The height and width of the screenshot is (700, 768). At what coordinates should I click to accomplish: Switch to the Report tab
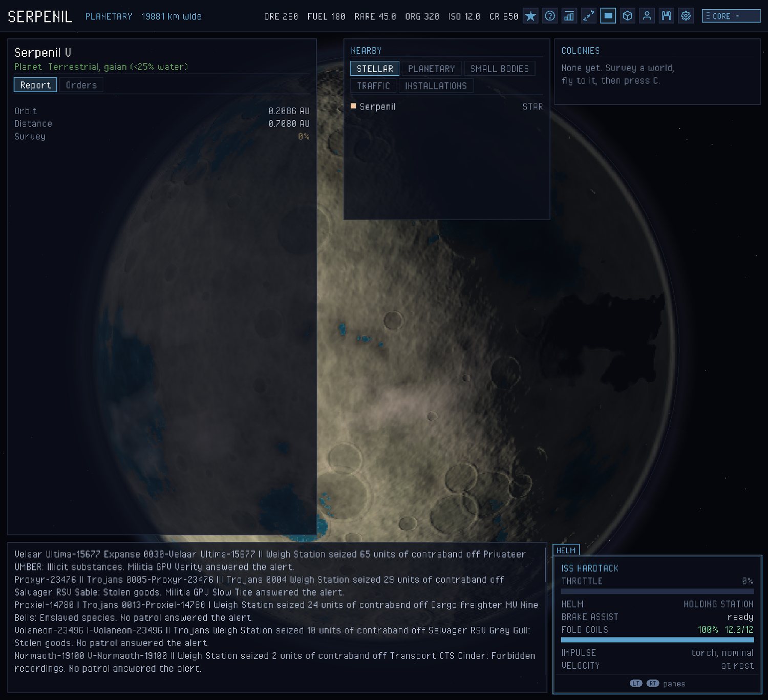click(35, 85)
